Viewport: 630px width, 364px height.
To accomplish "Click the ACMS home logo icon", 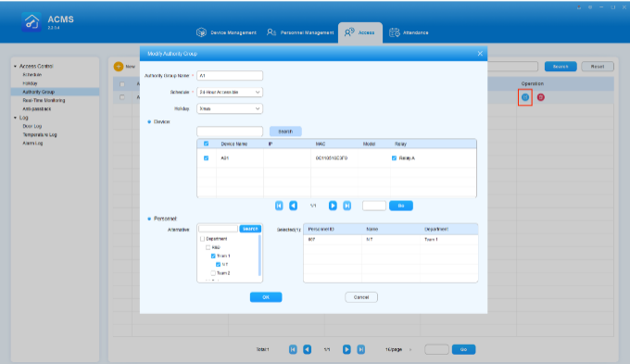I will (x=31, y=21).
